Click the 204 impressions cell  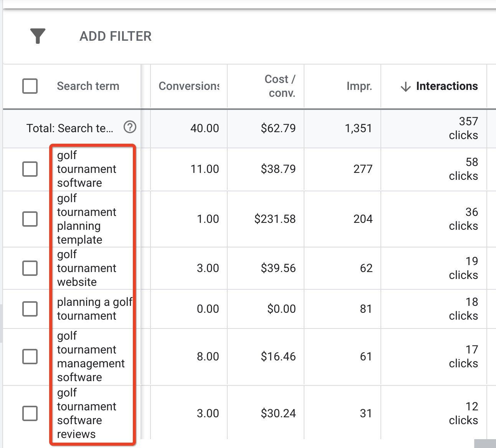coord(363,219)
